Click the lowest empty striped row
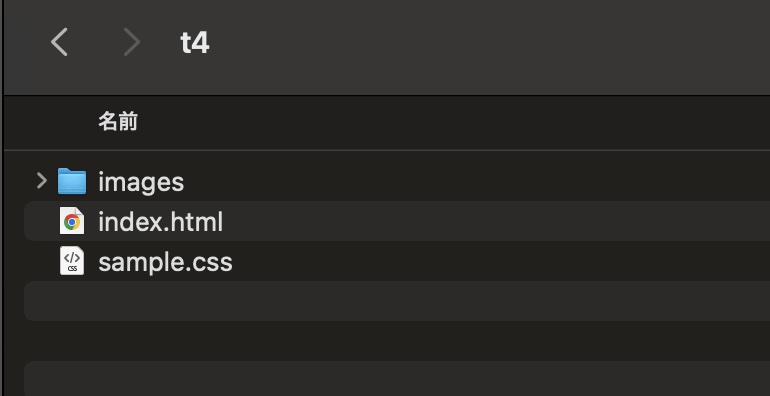The image size is (770, 396). pyautogui.click(x=397, y=379)
